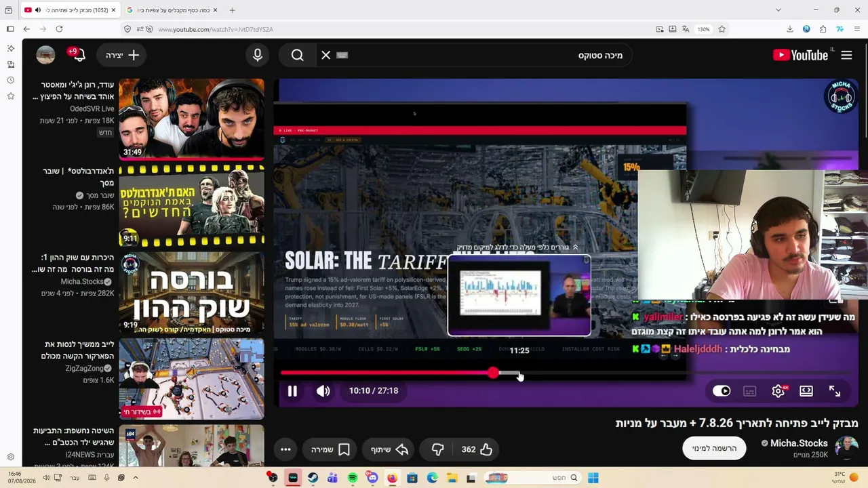Open the OdedSVR Live video thumbnail
Screen dimensions: 868x488
pyautogui.click(x=192, y=119)
